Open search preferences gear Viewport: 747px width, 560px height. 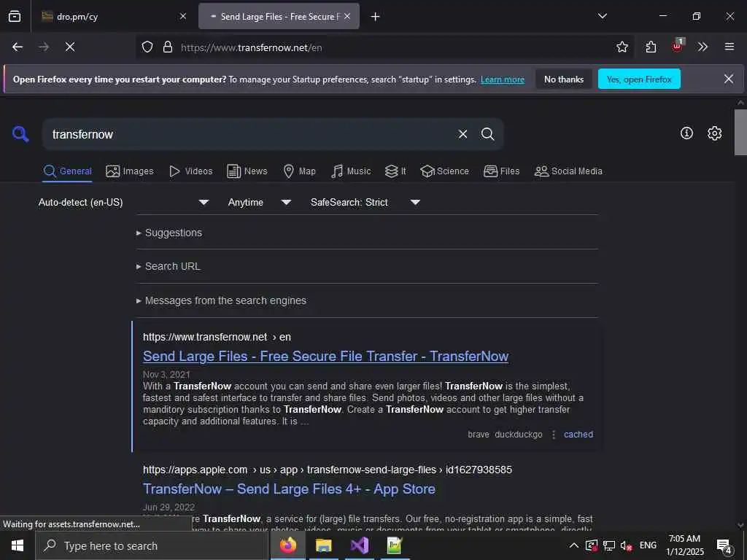[x=714, y=133]
